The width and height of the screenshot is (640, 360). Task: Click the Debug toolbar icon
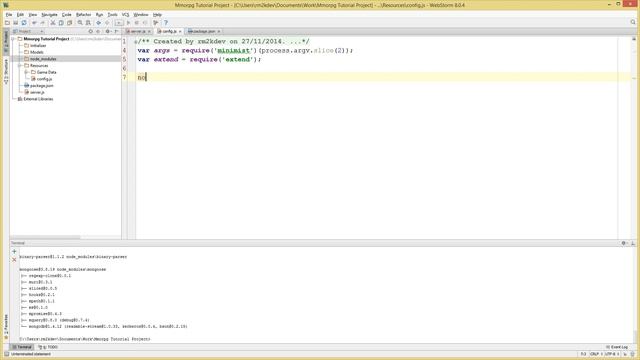[136, 23]
